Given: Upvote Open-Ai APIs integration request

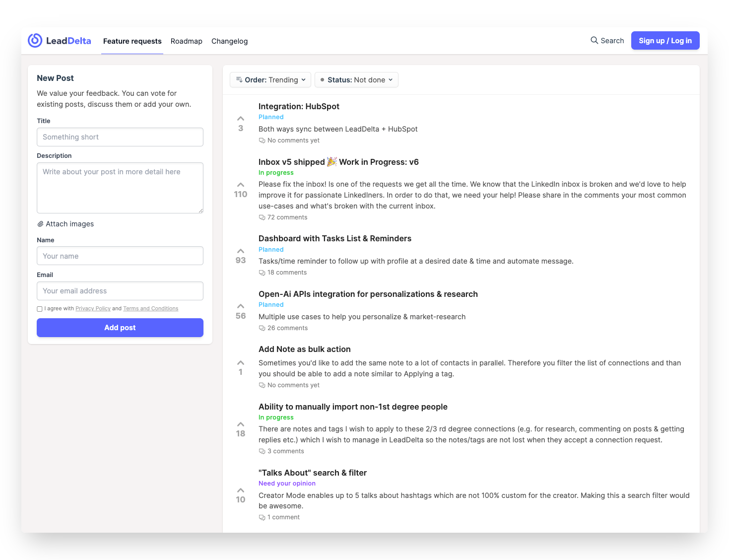Looking at the screenshot, I should click(241, 306).
